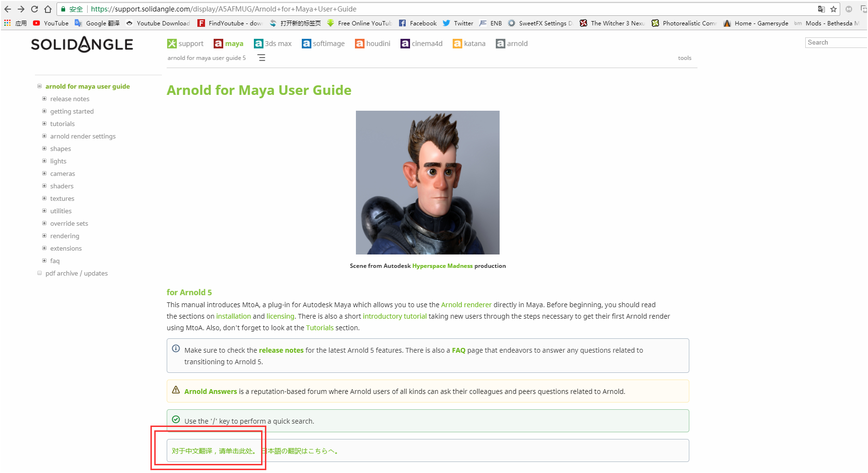Screen dimensions: 868x473
Task: Go back with the browser back arrow
Action: (x=8, y=9)
